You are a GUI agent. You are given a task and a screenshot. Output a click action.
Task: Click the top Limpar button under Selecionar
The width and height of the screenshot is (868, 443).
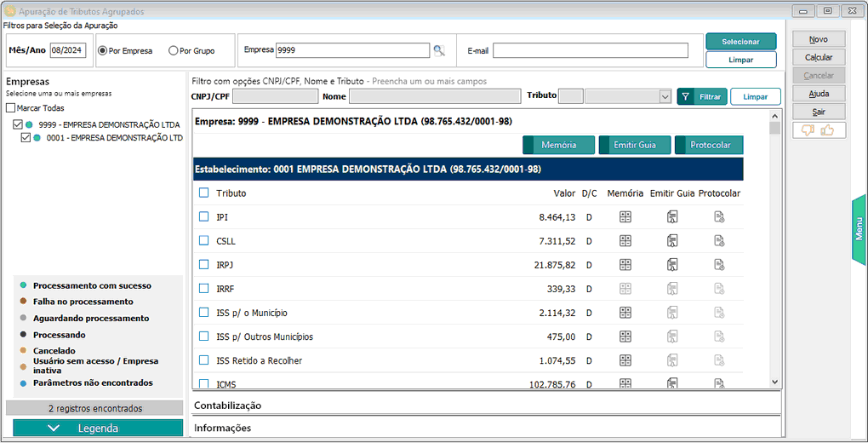[740, 60]
